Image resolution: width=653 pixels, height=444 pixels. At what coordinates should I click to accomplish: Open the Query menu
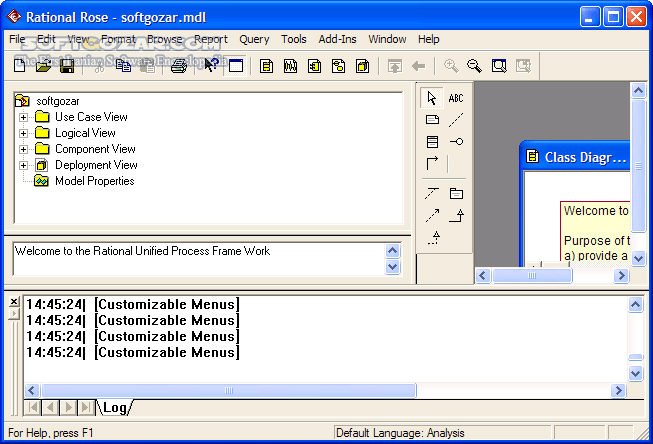point(254,39)
